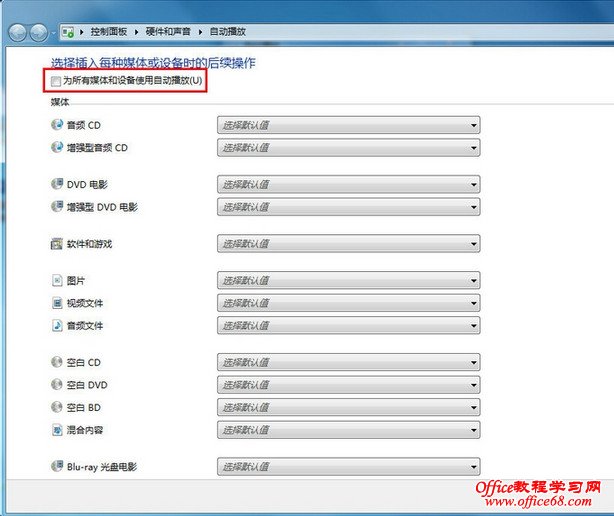Click the 图片 file icon
614x516 pixels.
[x=57, y=280]
